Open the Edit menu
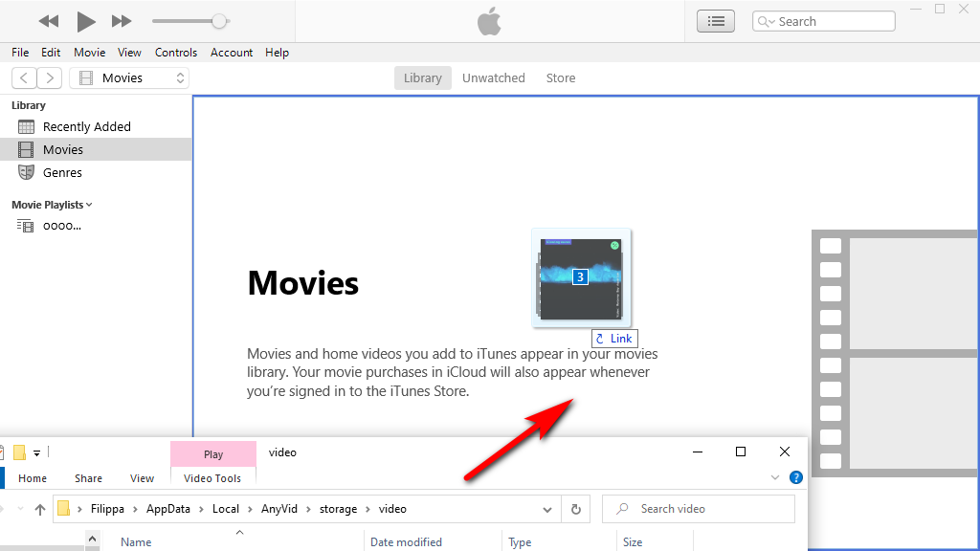Viewport: 980px width, 551px height. tap(51, 53)
